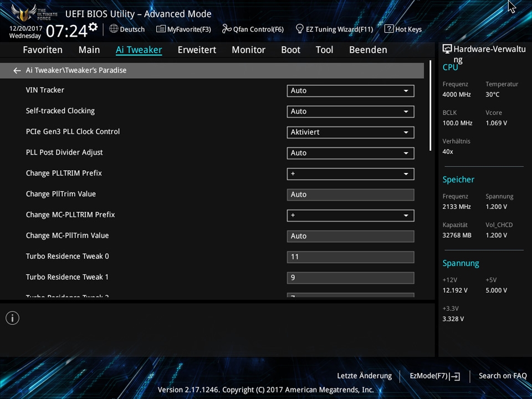Click MyFavorite(F3) label
532x399 pixels.
[189, 29]
